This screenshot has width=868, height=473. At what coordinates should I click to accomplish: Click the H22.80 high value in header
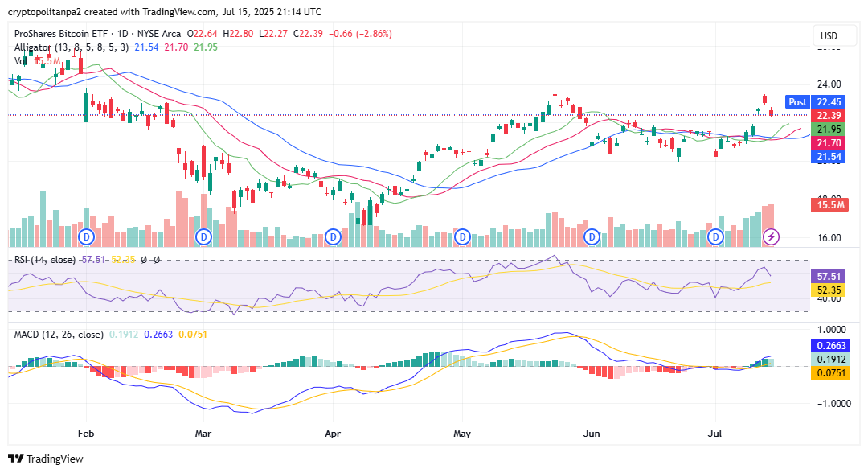click(238, 34)
